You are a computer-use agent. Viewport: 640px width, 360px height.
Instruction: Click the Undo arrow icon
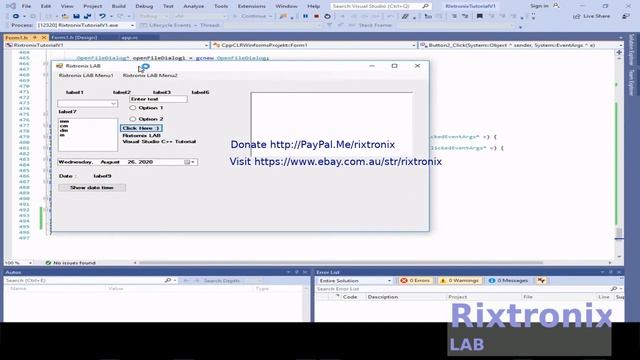[102, 16]
